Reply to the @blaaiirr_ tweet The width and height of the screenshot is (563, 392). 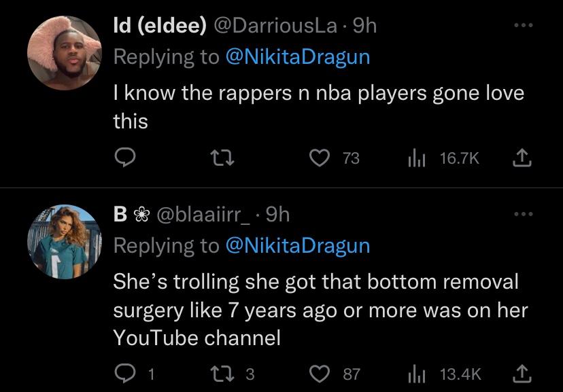122,374
